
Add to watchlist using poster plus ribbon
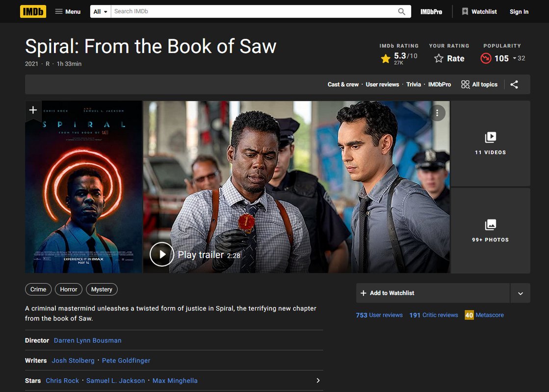pyautogui.click(x=33, y=110)
